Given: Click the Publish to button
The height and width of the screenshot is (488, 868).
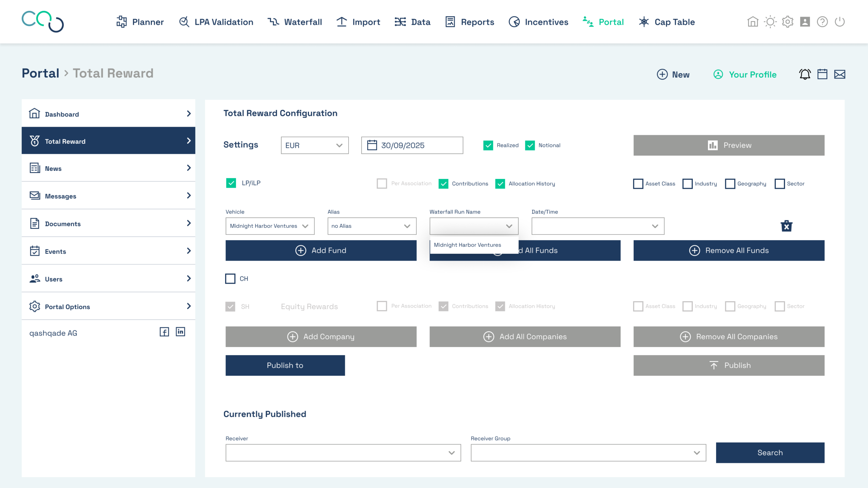Looking at the screenshot, I should (285, 365).
